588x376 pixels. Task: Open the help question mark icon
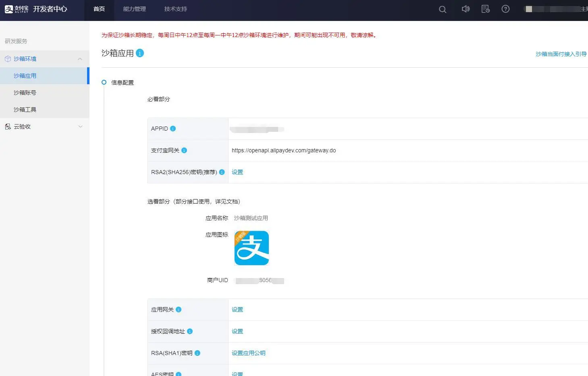coord(505,9)
